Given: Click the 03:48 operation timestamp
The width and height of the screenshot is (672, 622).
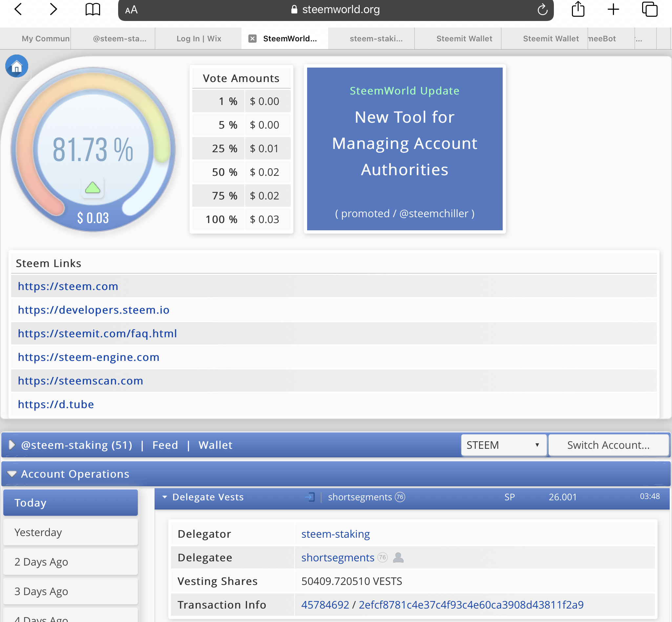Looking at the screenshot, I should [650, 496].
